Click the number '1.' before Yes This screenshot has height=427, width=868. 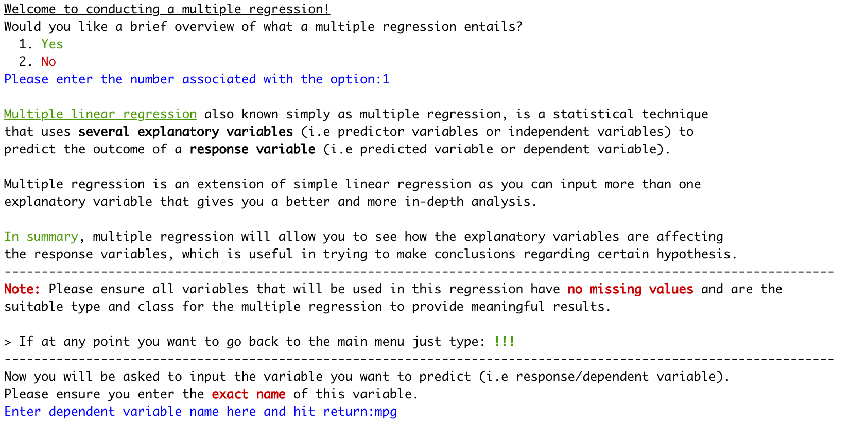coord(26,44)
